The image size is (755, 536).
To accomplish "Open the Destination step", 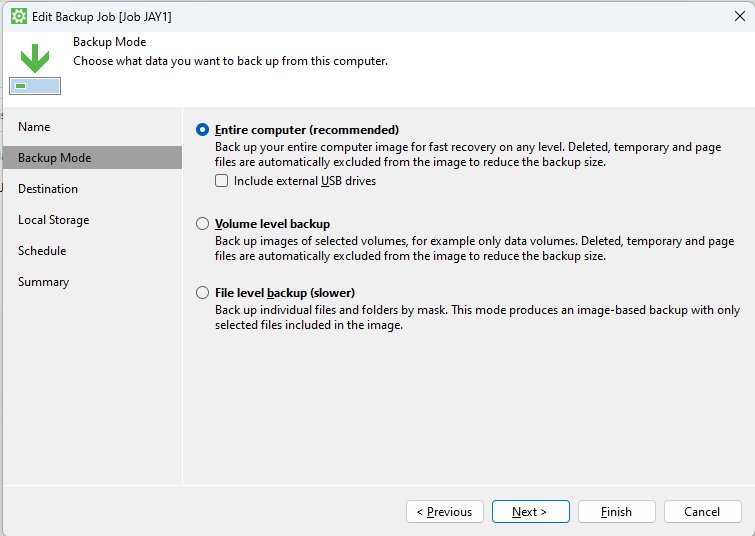I will 47,189.
